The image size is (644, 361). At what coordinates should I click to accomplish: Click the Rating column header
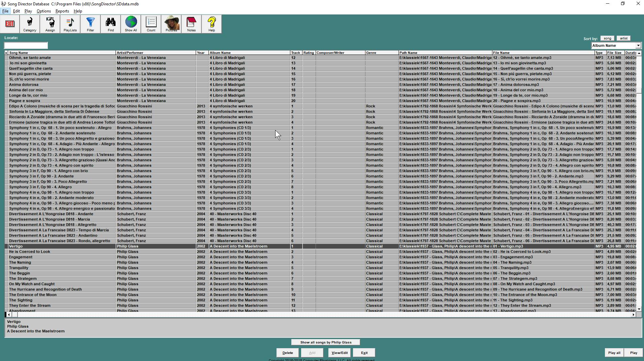click(x=309, y=53)
